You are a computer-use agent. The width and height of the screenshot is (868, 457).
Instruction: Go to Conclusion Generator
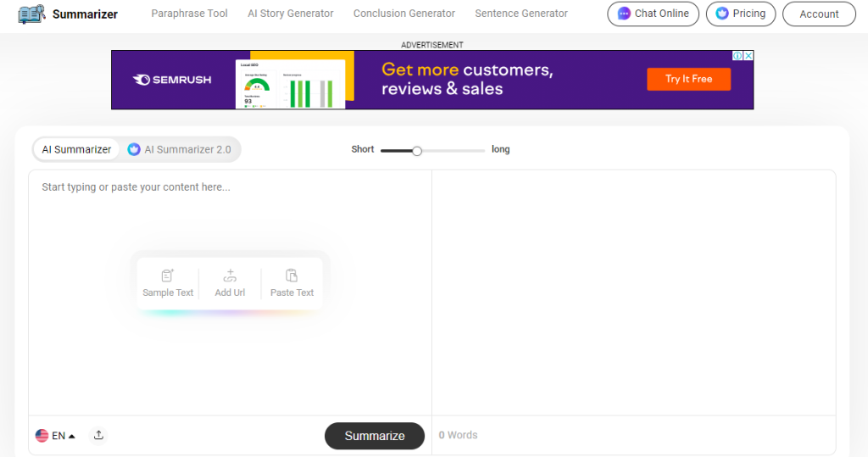coord(404,14)
